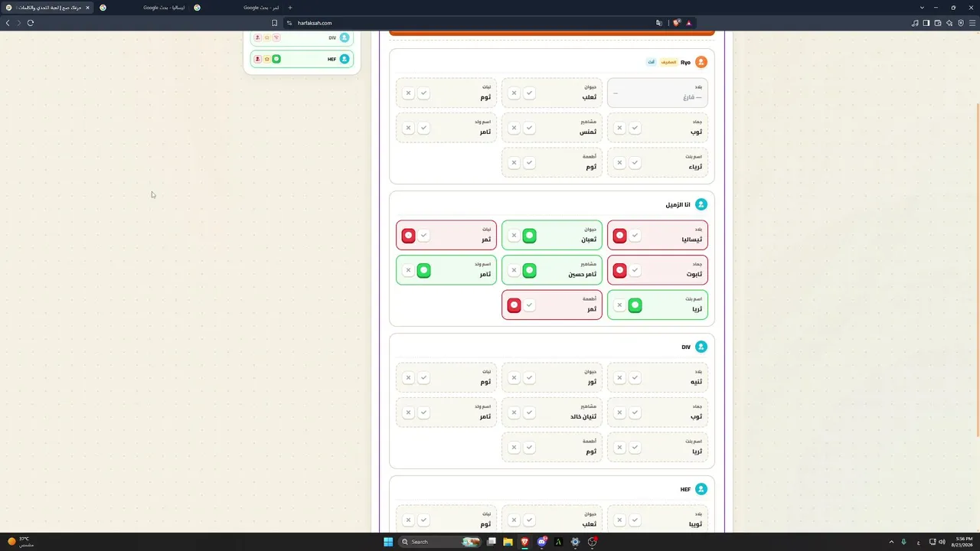Screen dimensions: 980x551
Task: Approve DIV's celebrity answer ثنيان خالد
Action: coord(529,412)
